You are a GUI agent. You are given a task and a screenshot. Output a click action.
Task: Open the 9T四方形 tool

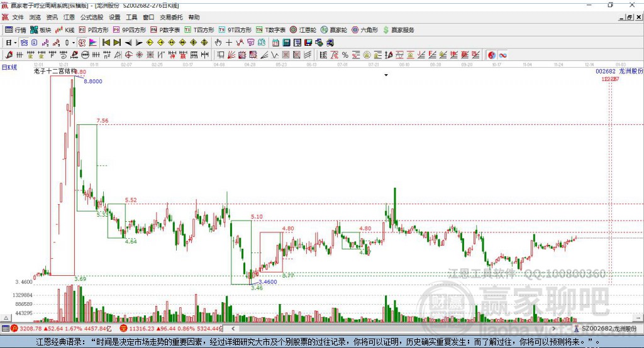pos(235,30)
